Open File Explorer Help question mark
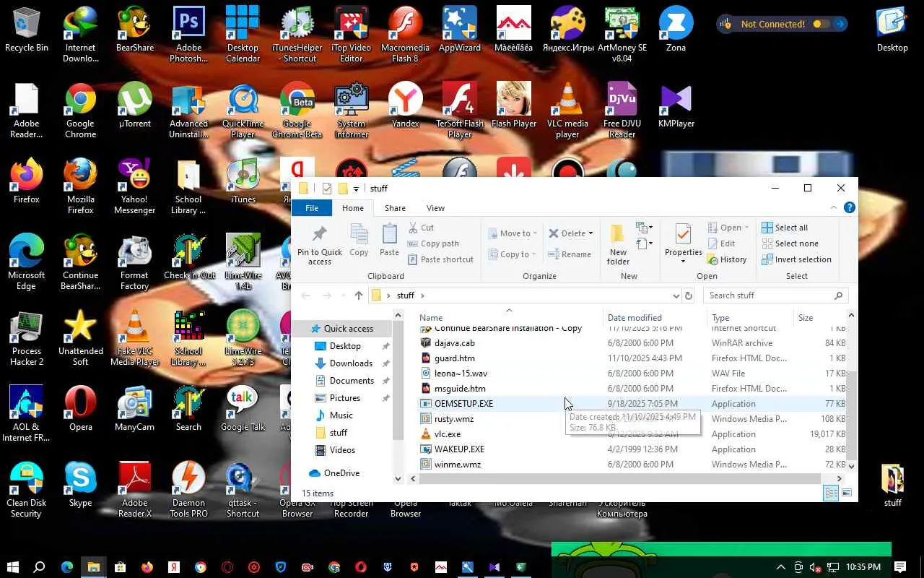924x578 pixels. coord(850,208)
